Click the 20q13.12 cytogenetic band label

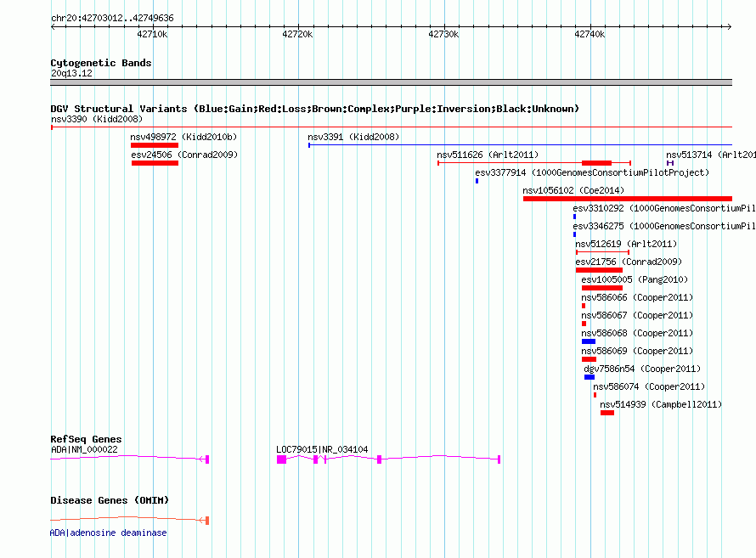click(x=71, y=73)
